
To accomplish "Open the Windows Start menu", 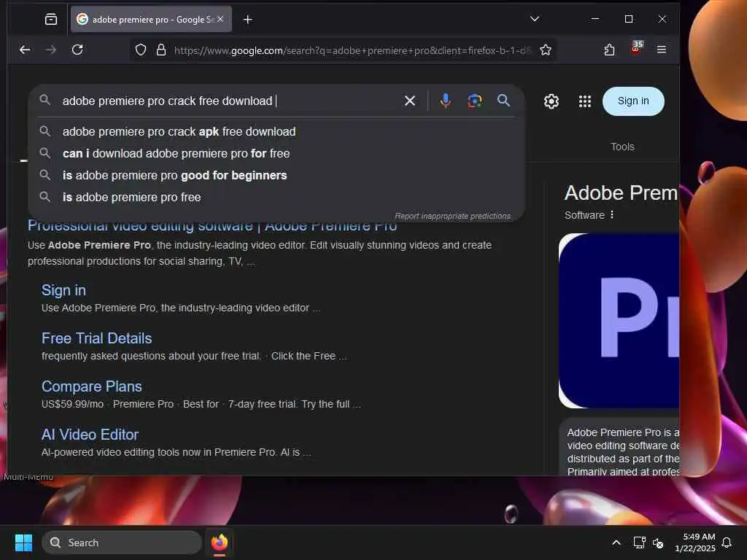I will [23, 542].
